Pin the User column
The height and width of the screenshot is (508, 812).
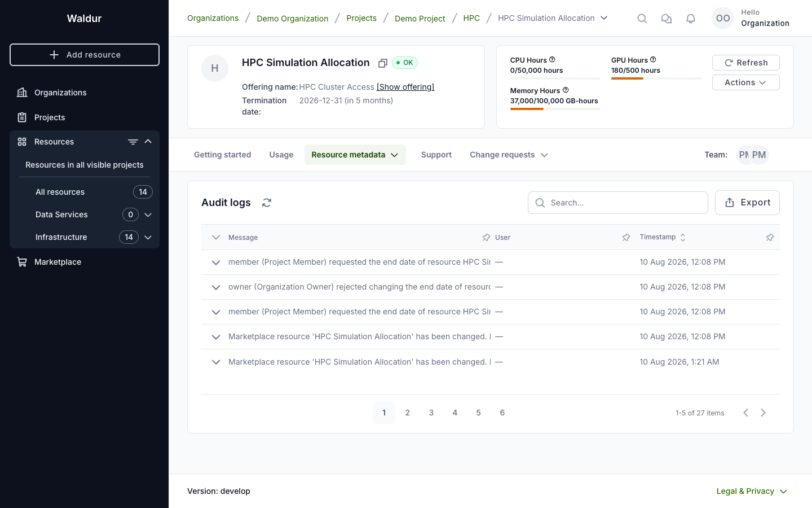626,238
